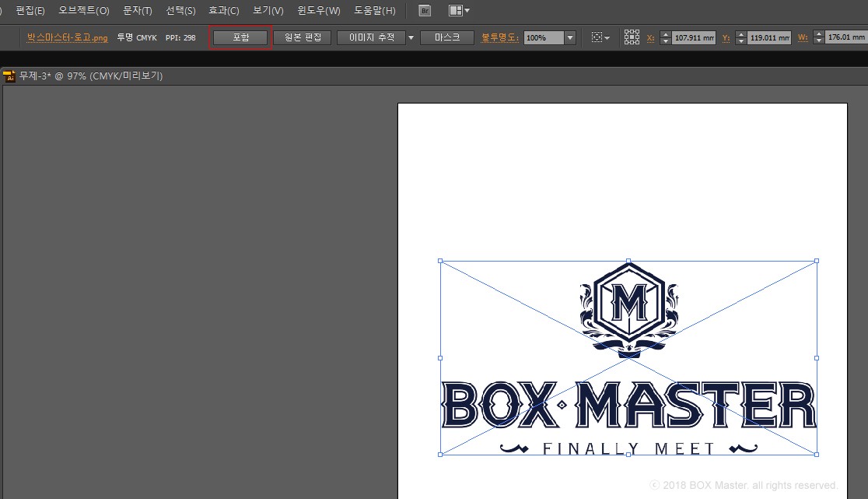This screenshot has width=868, height=499.
Task: Decrease W value with the down stepper arrow
Action: coord(819,41)
